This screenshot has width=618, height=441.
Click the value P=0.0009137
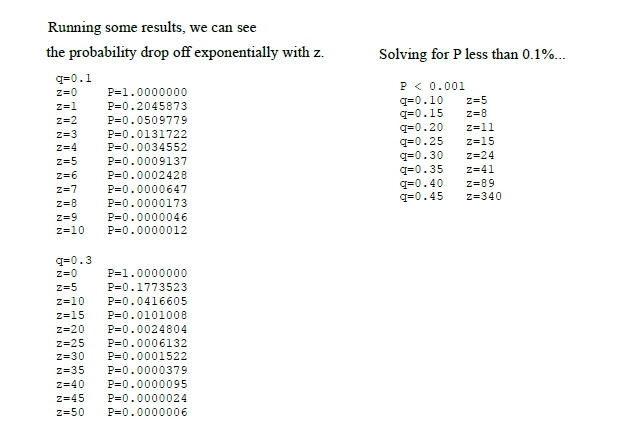[x=147, y=161]
